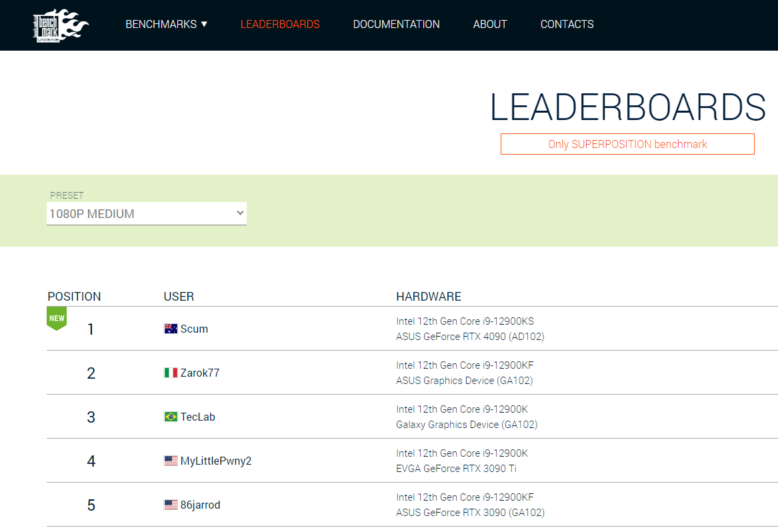Open user TecLab's profile
Image resolution: width=778 pixels, height=532 pixels.
(197, 417)
